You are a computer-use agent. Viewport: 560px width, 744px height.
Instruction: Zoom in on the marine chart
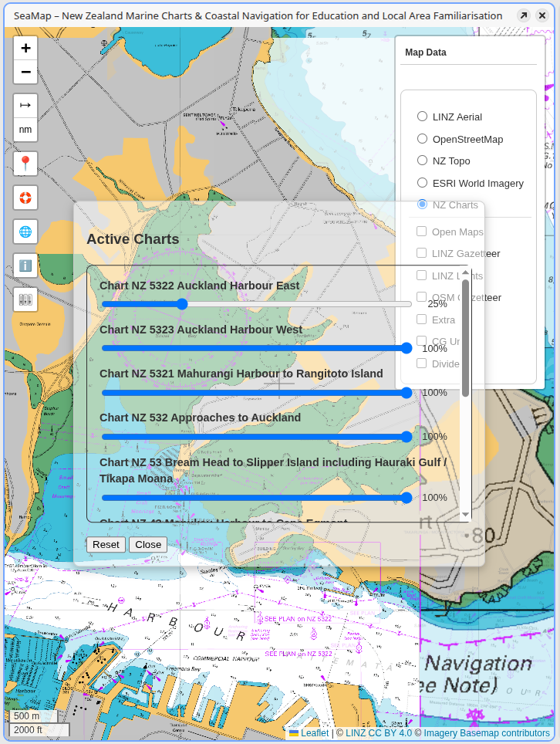point(25,49)
